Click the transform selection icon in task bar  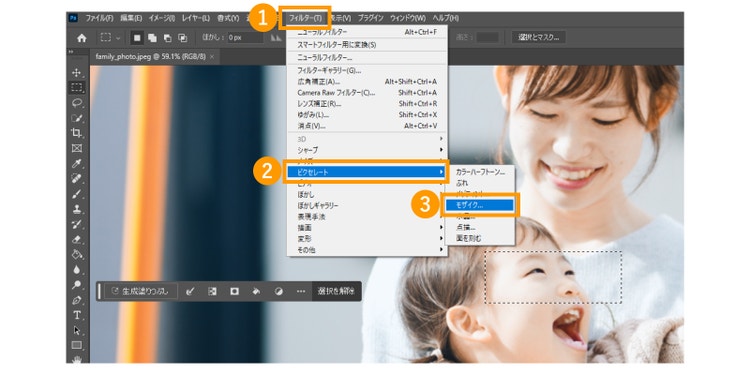click(x=212, y=291)
